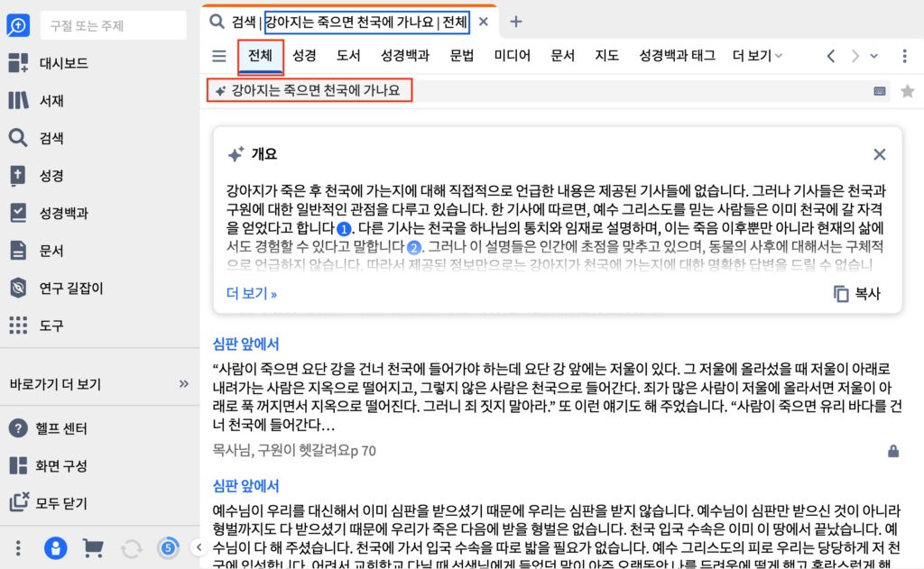The height and width of the screenshot is (569, 924).
Task: Open the 헬프 센터 question mark icon
Action: point(18,428)
